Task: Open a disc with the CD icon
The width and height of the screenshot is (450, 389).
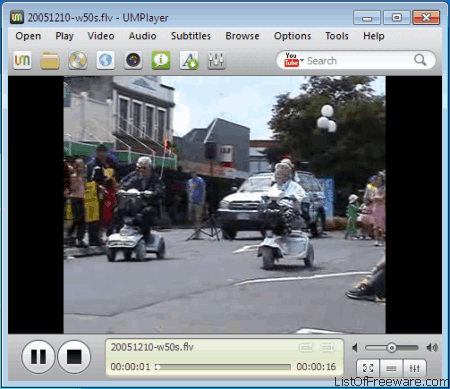Action: point(78,60)
